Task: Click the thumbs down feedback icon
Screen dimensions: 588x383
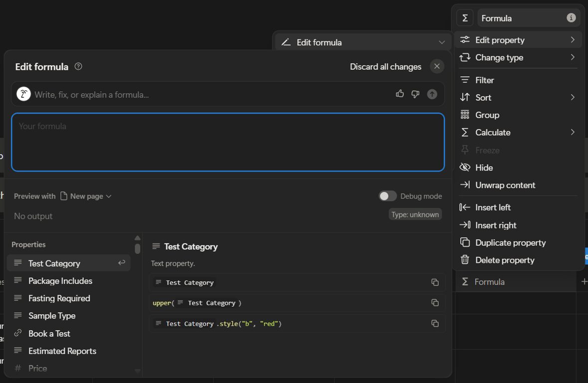Action: pos(415,94)
